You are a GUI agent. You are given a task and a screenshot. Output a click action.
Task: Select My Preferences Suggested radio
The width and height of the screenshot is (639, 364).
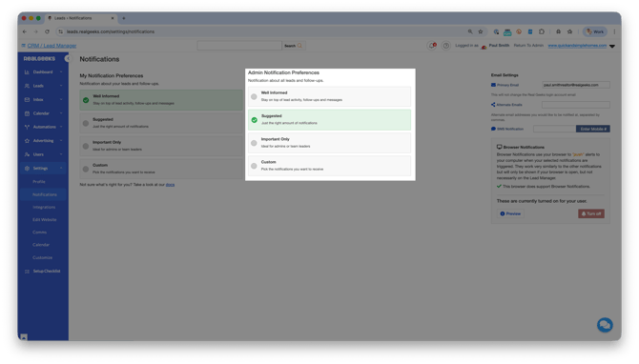[86, 123]
